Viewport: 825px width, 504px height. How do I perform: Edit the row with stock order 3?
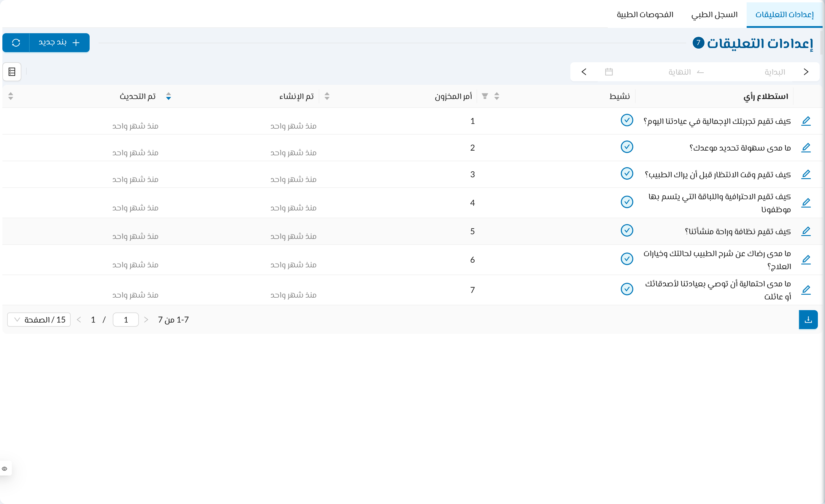click(806, 174)
